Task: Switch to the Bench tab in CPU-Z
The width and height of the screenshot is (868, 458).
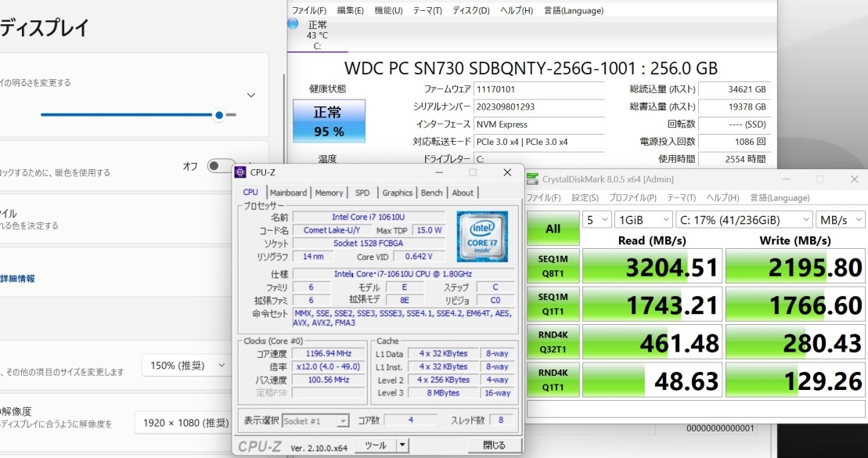Action: pyautogui.click(x=432, y=193)
